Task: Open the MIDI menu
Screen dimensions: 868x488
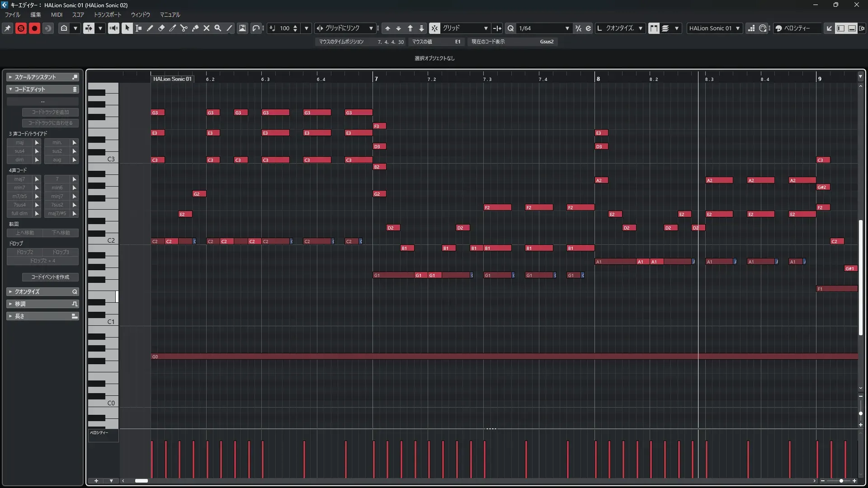Action: [57, 15]
